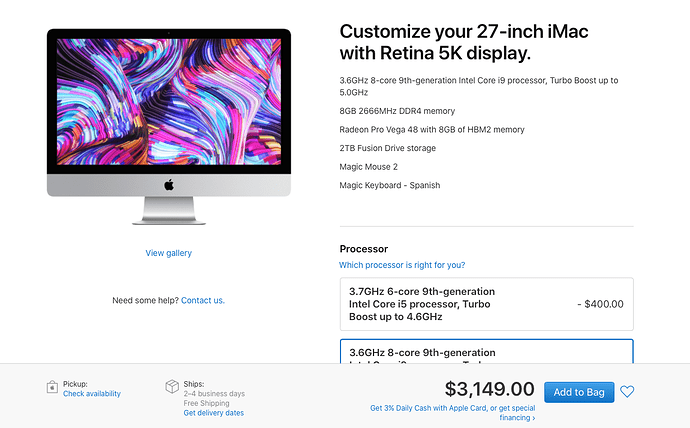
Task: Select the 3.7GHz 6-core Core i5 processor option
Action: tap(487, 304)
